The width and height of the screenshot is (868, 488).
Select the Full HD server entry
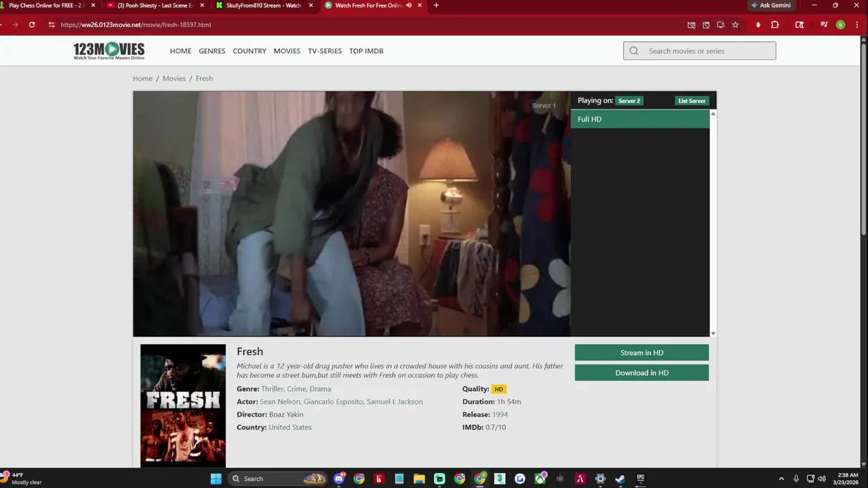640,119
